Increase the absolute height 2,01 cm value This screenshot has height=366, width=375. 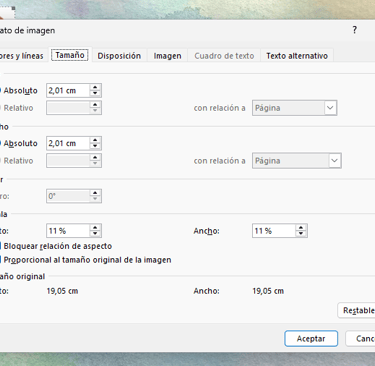click(95, 87)
